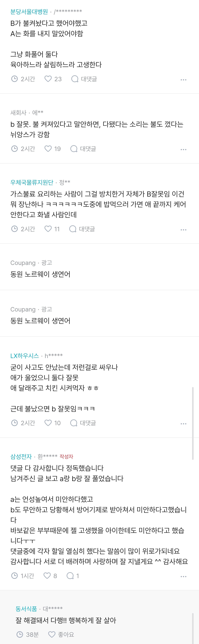Open more options on 분당서울대병원 comment
The width and height of the screenshot is (199, 644).
click(x=184, y=80)
